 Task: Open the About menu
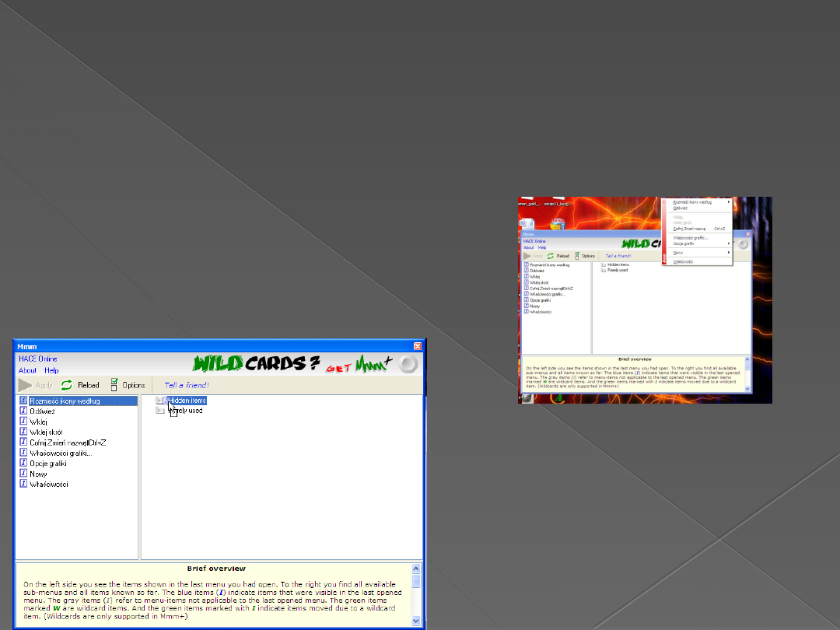(x=26, y=370)
